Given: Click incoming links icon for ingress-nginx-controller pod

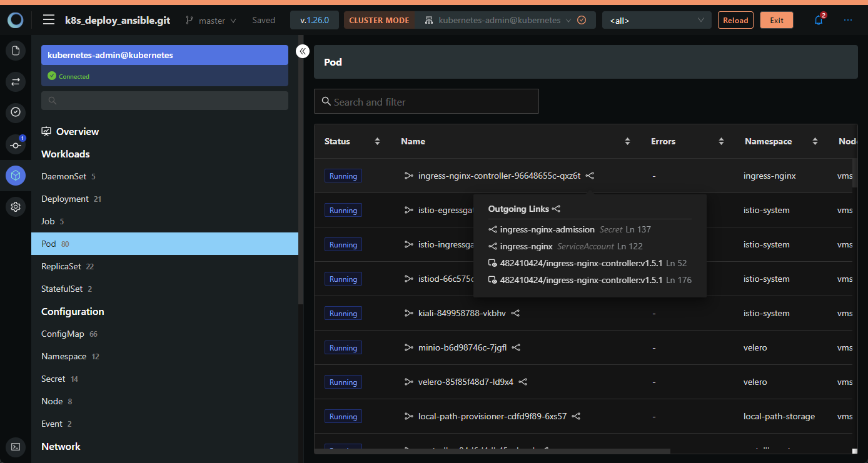Looking at the screenshot, I should click(x=409, y=176).
